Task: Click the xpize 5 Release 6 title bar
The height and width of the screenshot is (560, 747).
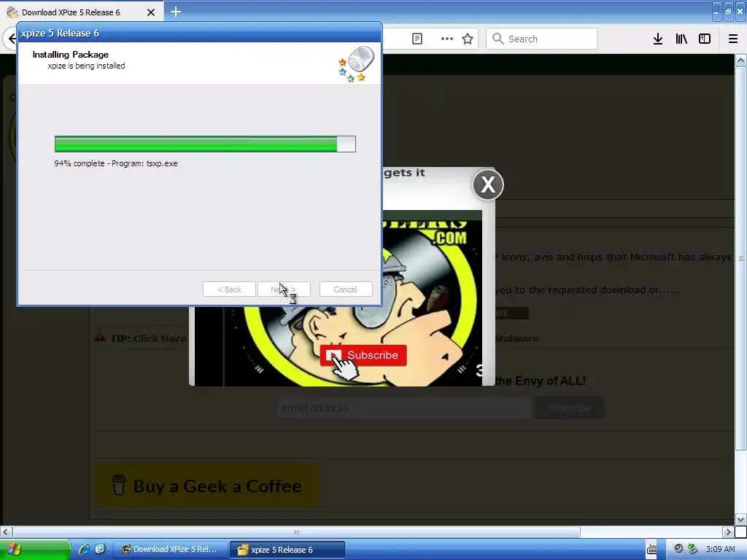Action: [x=200, y=33]
